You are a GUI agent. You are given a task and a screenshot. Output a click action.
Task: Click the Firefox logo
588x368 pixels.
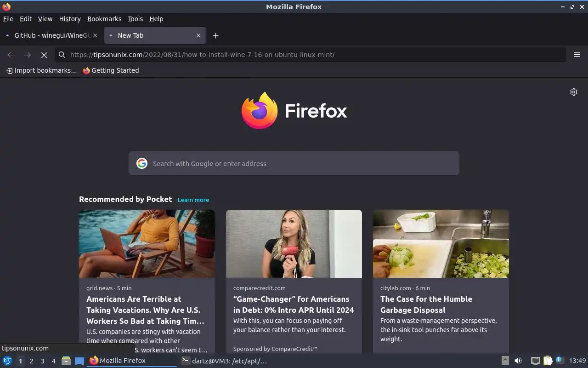tap(260, 110)
